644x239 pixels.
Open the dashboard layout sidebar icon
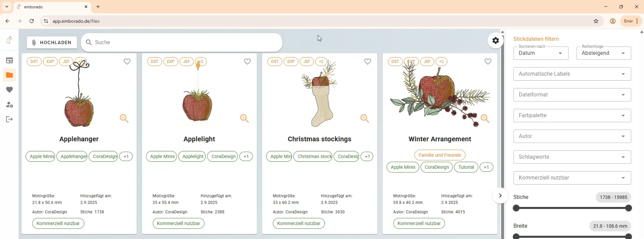(9, 60)
